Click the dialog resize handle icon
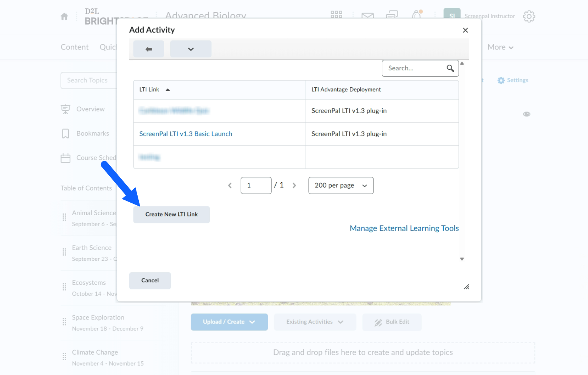Image resolution: width=588 pixels, height=375 pixels. tap(467, 287)
